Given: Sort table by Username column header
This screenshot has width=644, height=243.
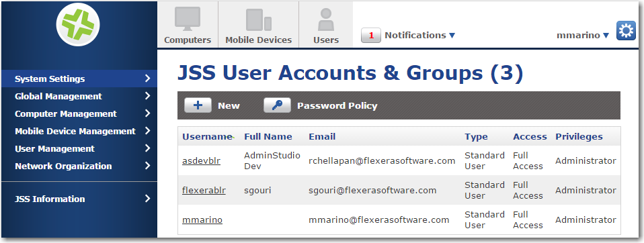Looking at the screenshot, I should click(x=207, y=136).
